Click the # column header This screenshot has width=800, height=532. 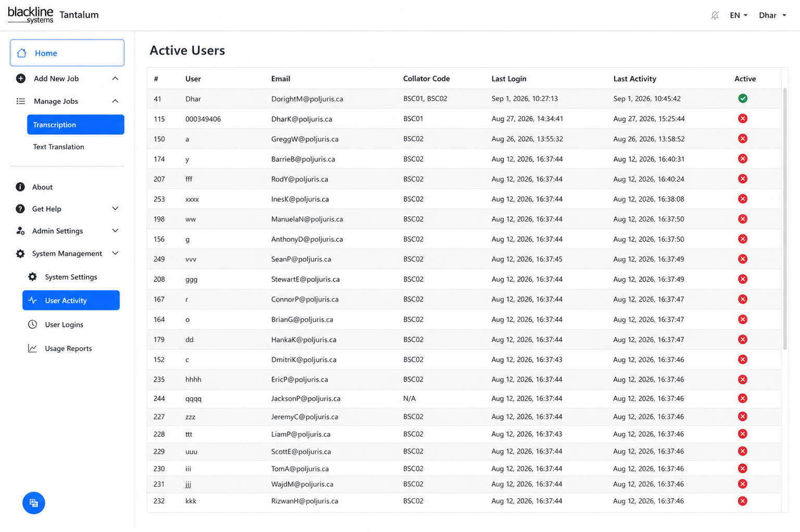point(156,79)
